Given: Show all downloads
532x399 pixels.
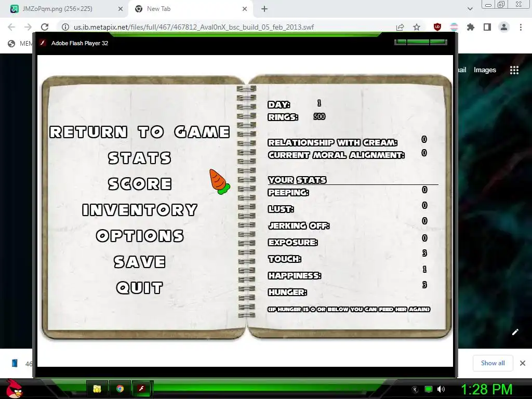Looking at the screenshot, I should 493,363.
